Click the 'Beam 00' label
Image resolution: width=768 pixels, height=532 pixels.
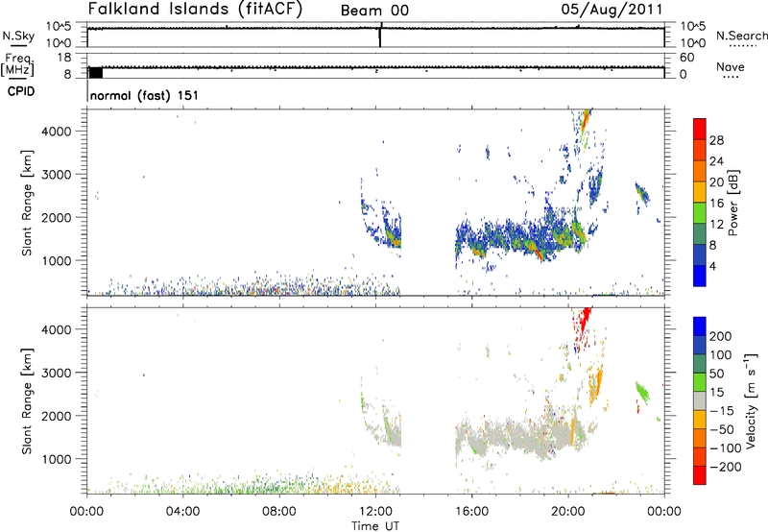click(x=374, y=11)
